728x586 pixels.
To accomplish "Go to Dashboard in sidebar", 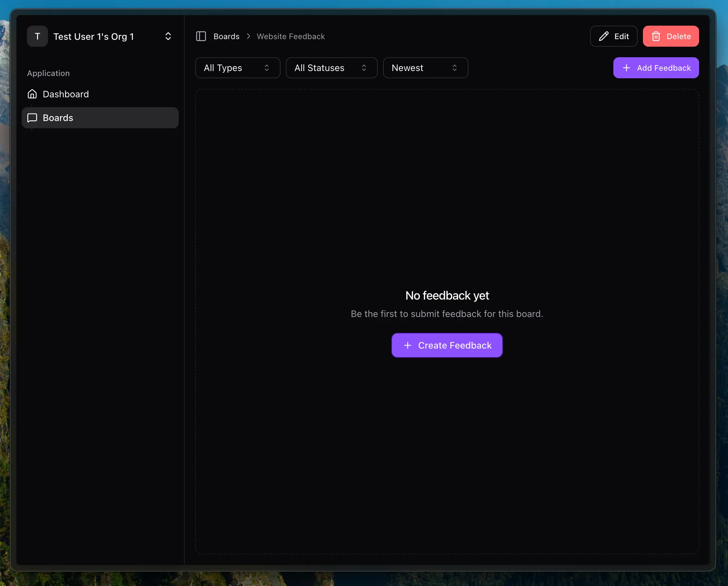I will tap(66, 94).
